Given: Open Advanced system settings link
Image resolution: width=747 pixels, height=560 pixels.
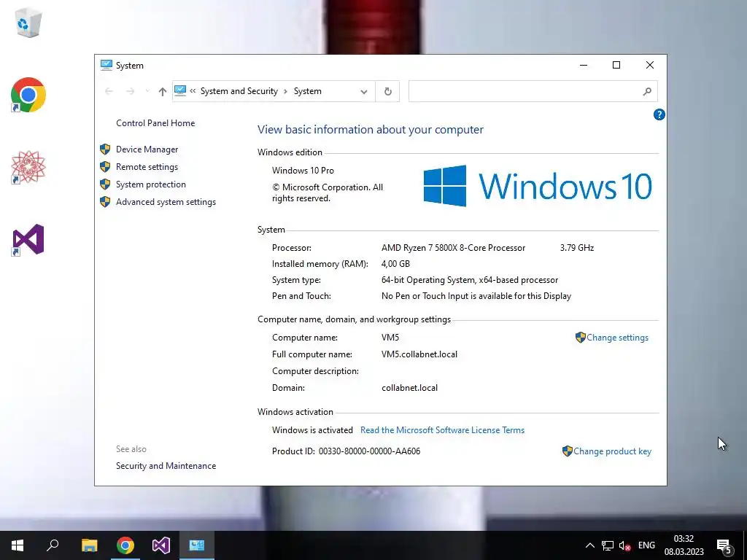Looking at the screenshot, I should click(166, 202).
